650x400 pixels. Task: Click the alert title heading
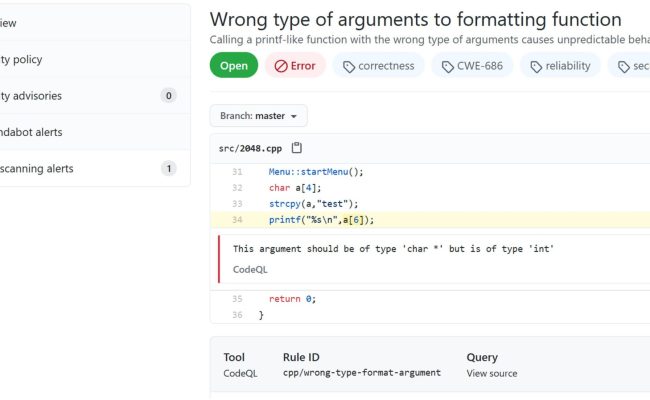pos(415,19)
